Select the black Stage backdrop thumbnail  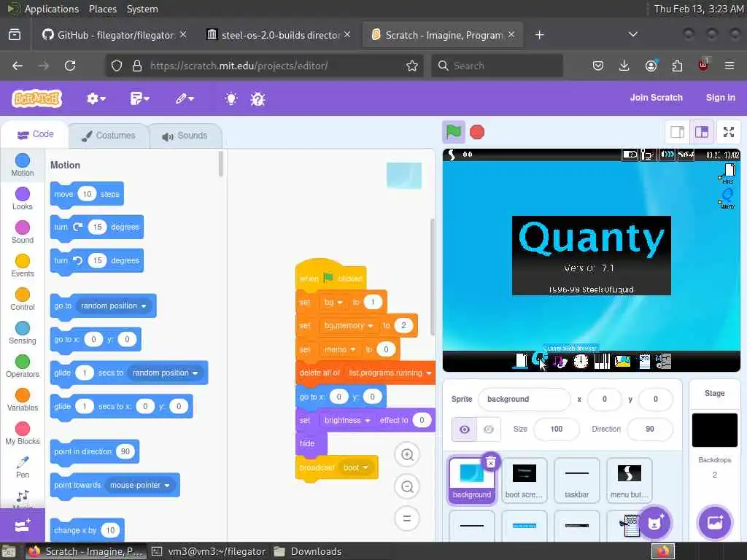pyautogui.click(x=715, y=430)
